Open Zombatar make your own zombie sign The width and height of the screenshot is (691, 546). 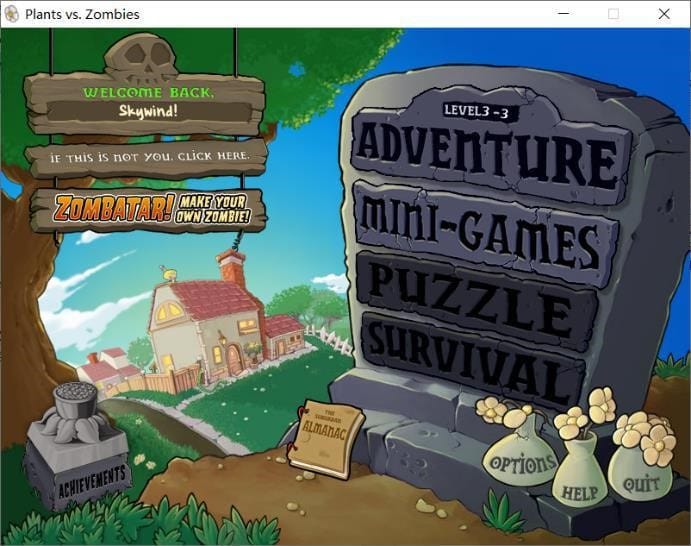pos(149,209)
